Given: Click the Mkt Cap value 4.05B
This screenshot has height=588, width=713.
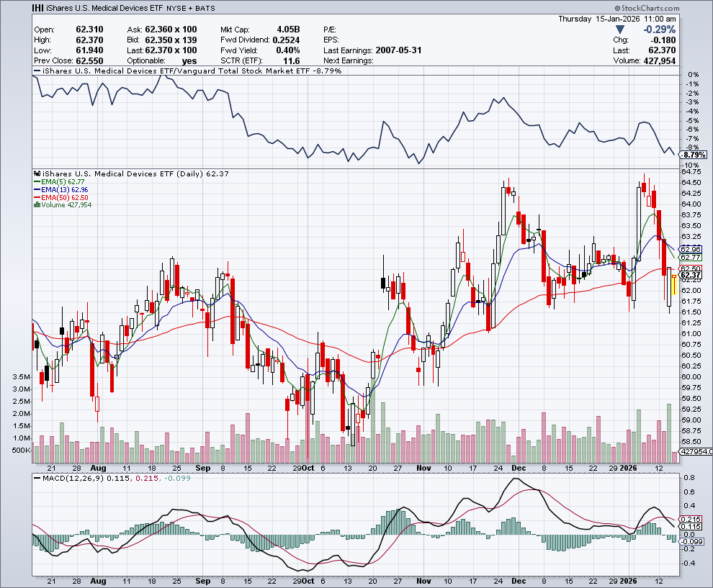Looking at the screenshot, I should (288, 30).
